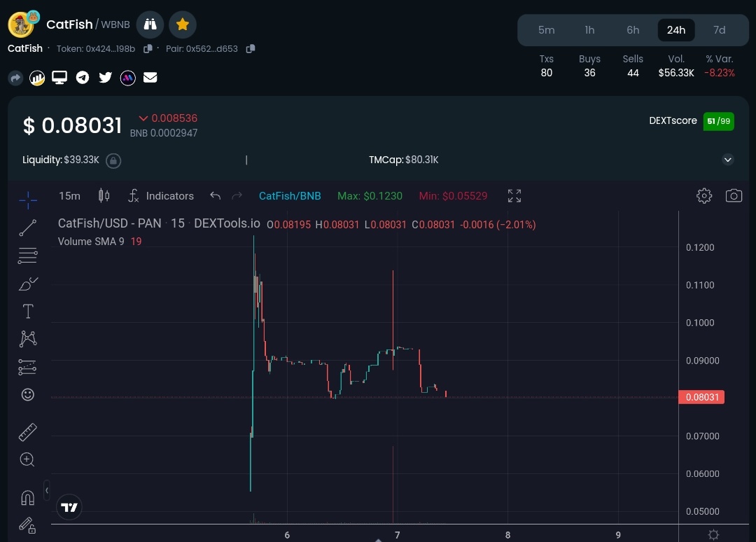The width and height of the screenshot is (756, 542).
Task: Click the Volume SMA 9 indicator label
Action: click(x=91, y=242)
